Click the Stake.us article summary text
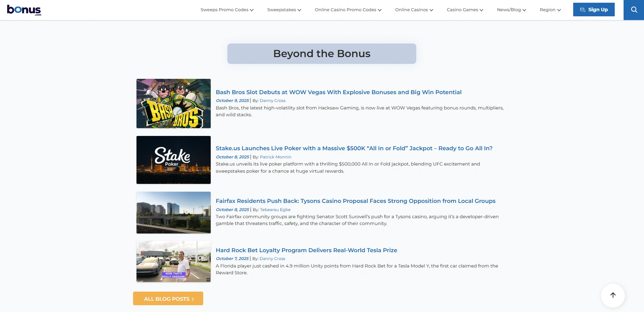This screenshot has width=644, height=312. click(348, 168)
